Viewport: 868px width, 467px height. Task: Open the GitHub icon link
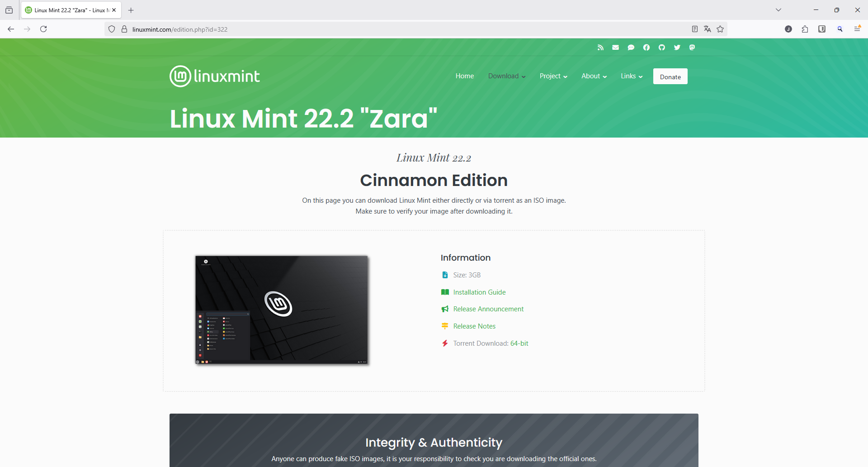pos(662,48)
